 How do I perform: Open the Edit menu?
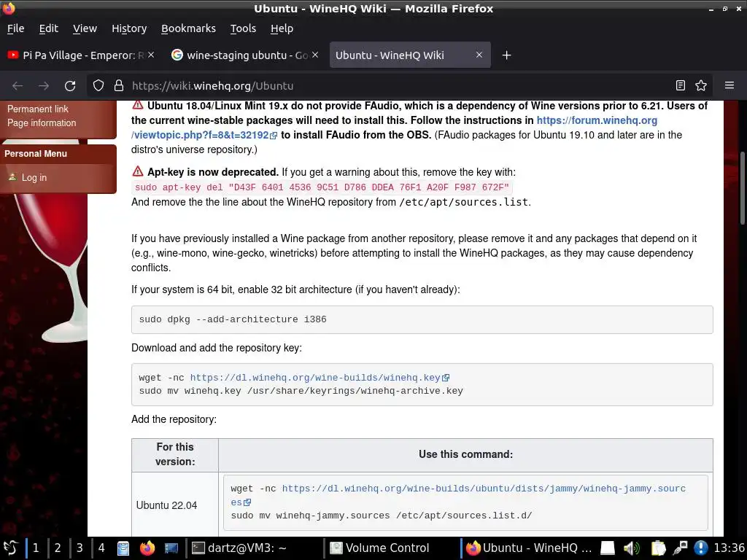click(49, 28)
